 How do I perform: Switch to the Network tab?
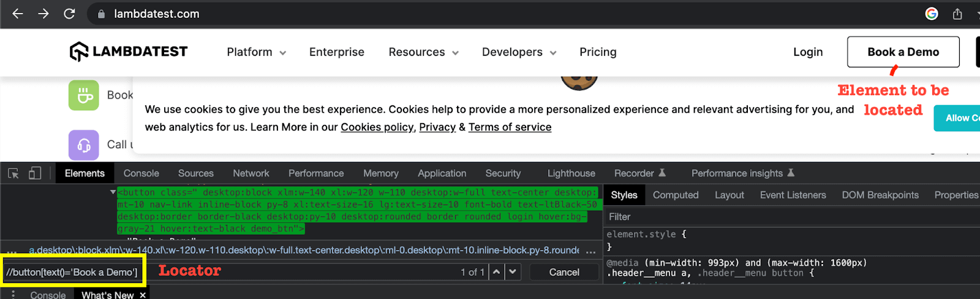click(x=251, y=173)
